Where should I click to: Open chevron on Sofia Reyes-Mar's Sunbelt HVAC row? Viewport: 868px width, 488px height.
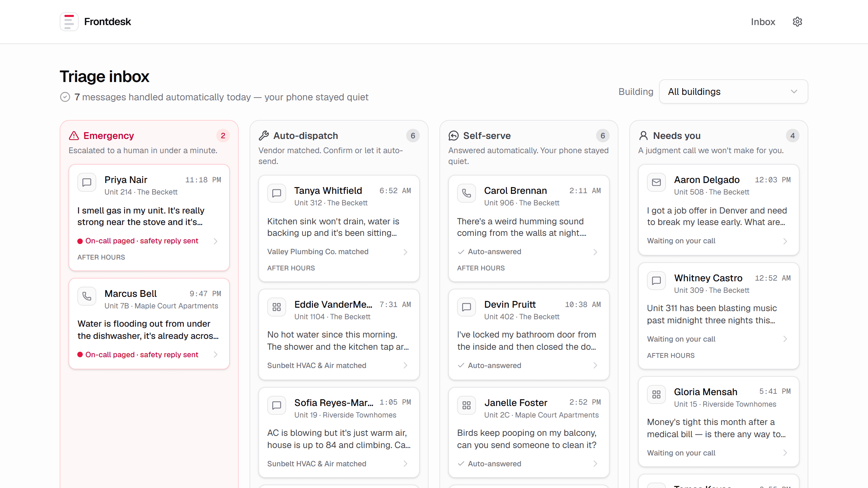(x=405, y=464)
